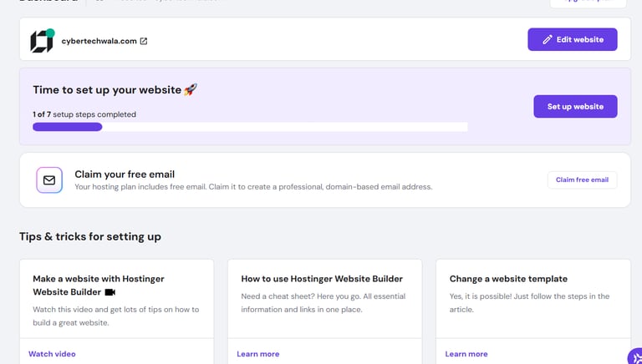
Task: Select the How to use Hostinger Website Builder title
Action: pyautogui.click(x=322, y=279)
